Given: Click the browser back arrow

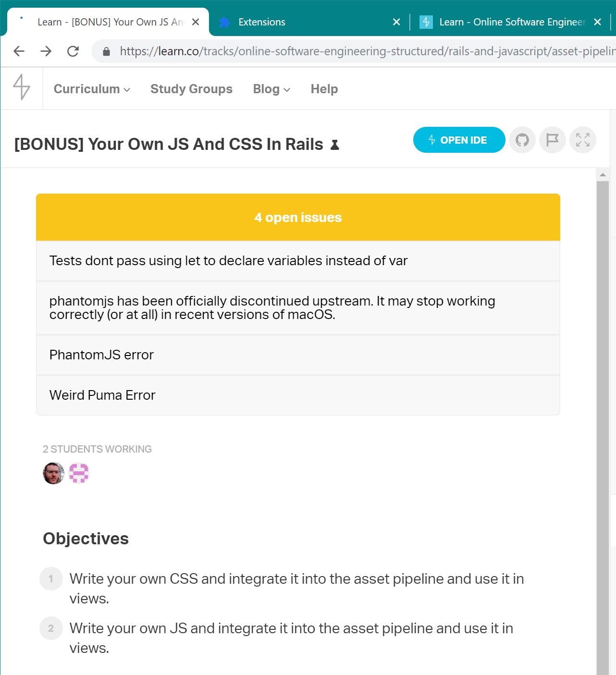Looking at the screenshot, I should pyautogui.click(x=18, y=51).
